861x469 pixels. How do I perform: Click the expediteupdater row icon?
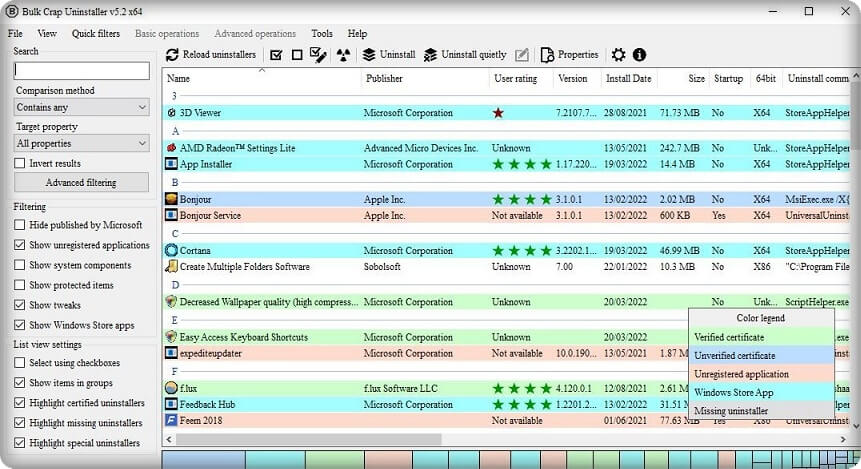(x=171, y=353)
